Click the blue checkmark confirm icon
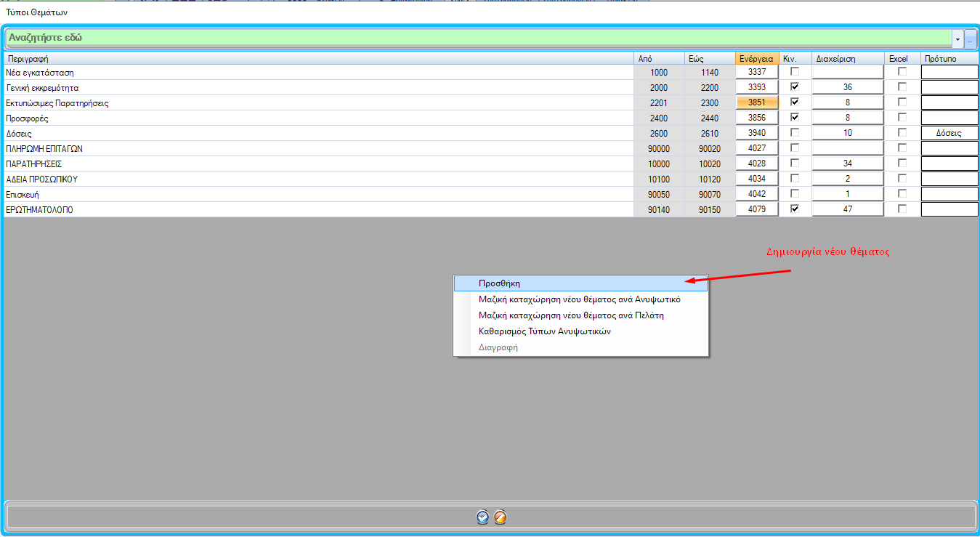980x537 pixels. click(482, 517)
